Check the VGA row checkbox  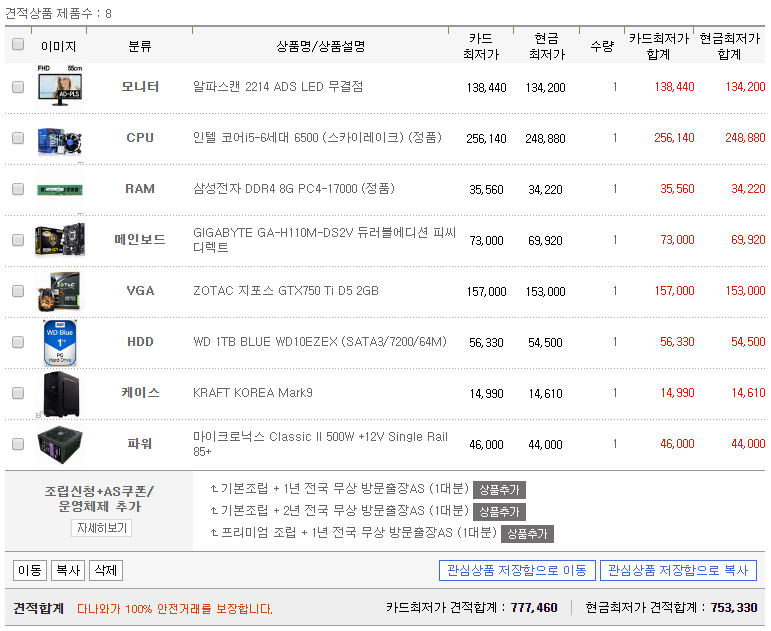[18, 291]
